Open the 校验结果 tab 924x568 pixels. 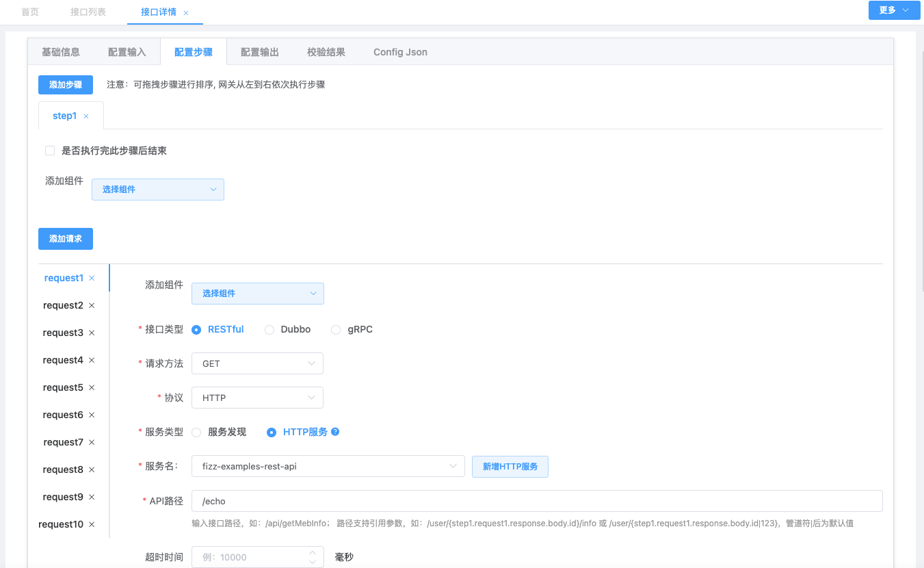[326, 52]
